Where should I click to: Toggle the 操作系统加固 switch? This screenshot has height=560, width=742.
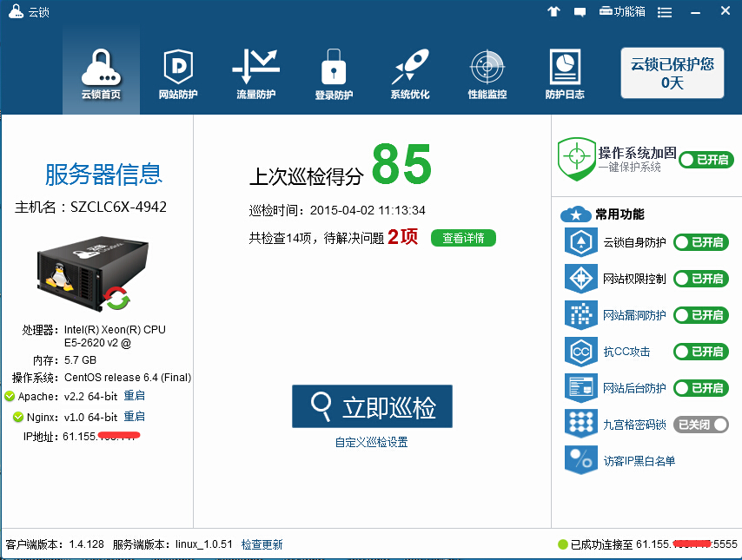coord(706,160)
